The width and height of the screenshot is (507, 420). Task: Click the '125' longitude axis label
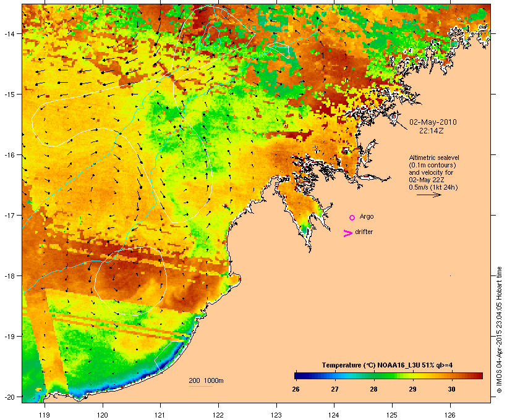point(392,415)
